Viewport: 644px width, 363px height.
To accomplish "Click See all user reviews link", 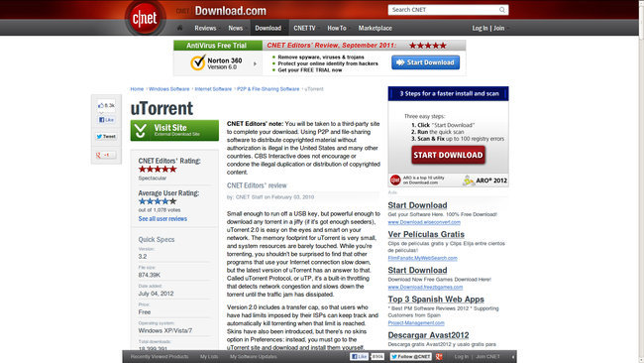I will point(162,219).
